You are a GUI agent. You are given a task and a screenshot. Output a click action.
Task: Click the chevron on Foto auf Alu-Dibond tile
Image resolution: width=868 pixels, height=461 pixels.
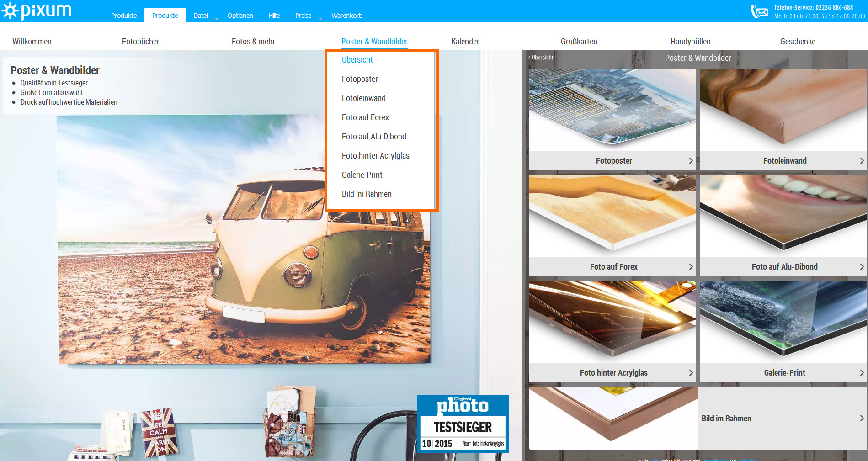pyautogui.click(x=862, y=267)
